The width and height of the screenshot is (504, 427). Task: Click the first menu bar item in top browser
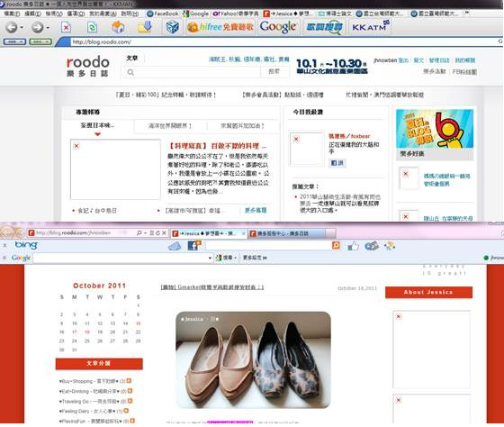point(12,14)
